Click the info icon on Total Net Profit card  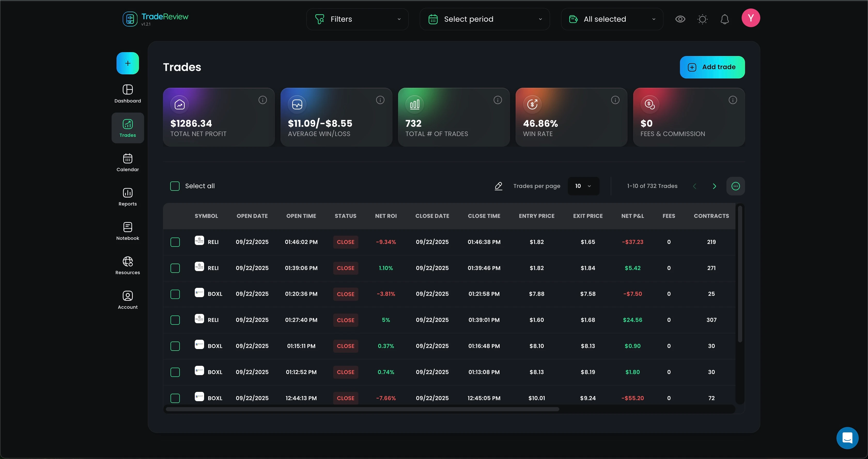point(262,100)
